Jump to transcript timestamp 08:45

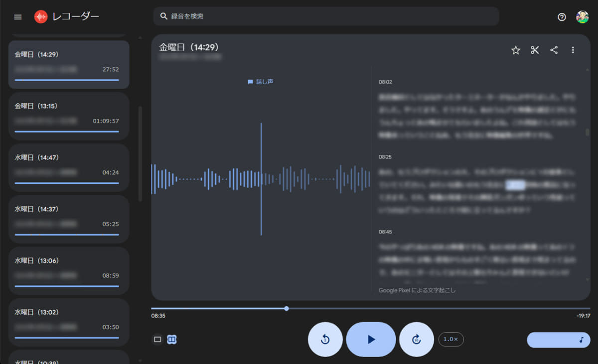click(385, 232)
